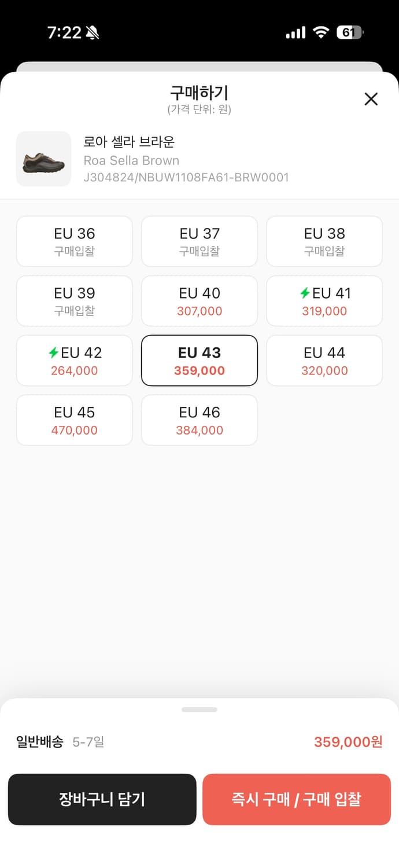Image resolution: width=399 pixels, height=868 pixels.
Task: Select size EU 36 for purchase bid
Action: 74,241
